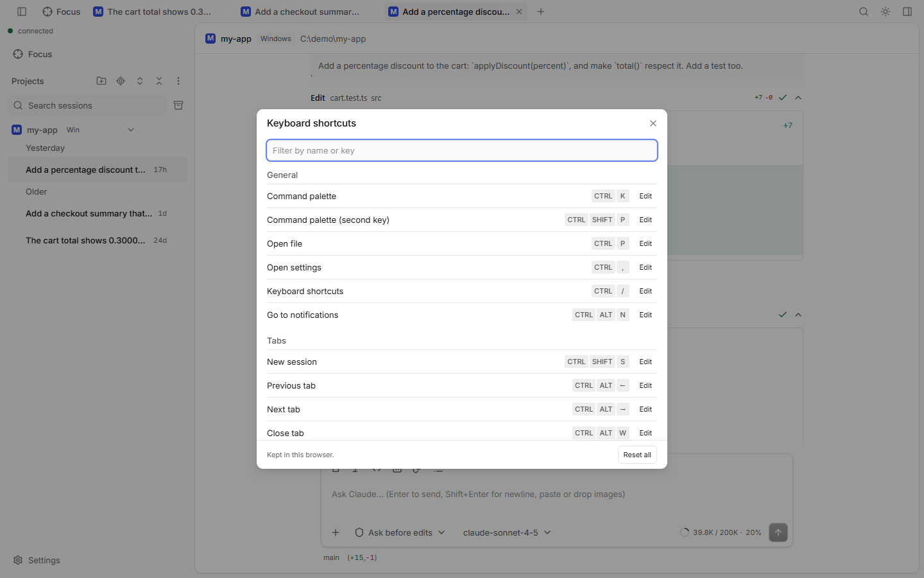Image resolution: width=924 pixels, height=578 pixels.
Task: Edit the Next tab shortcut
Action: tap(646, 409)
